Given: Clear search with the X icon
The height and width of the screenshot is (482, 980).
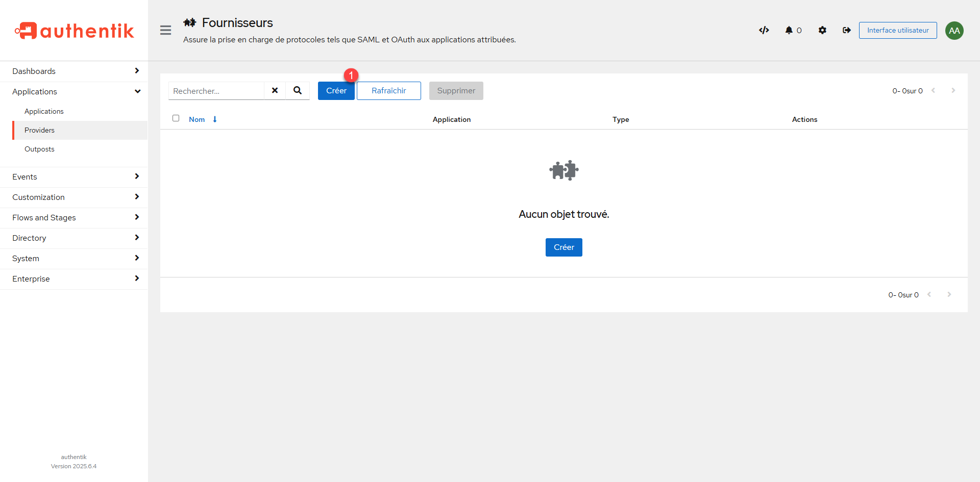Looking at the screenshot, I should click(275, 90).
